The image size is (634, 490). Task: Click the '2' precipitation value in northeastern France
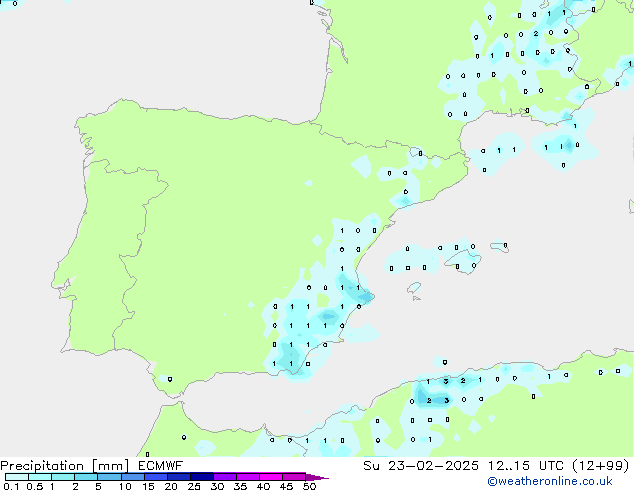[536, 34]
